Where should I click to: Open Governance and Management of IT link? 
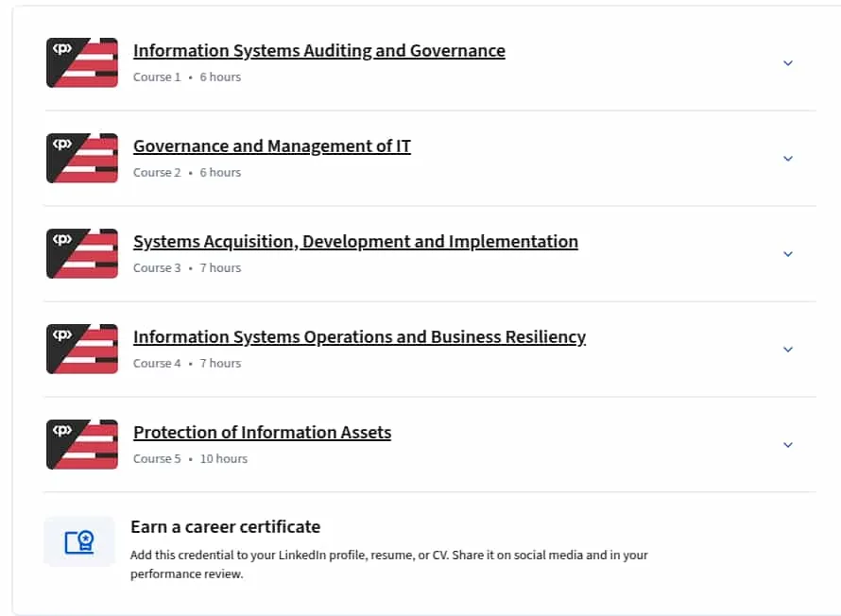tap(272, 145)
